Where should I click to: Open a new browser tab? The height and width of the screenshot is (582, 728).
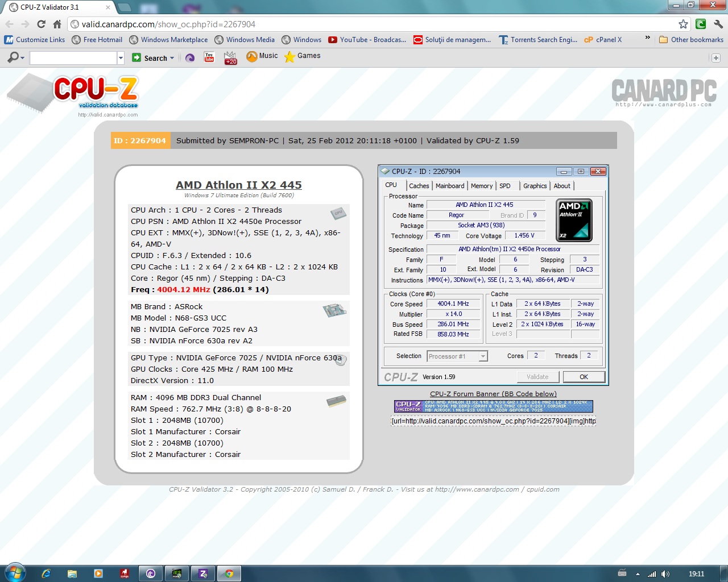point(124,7)
